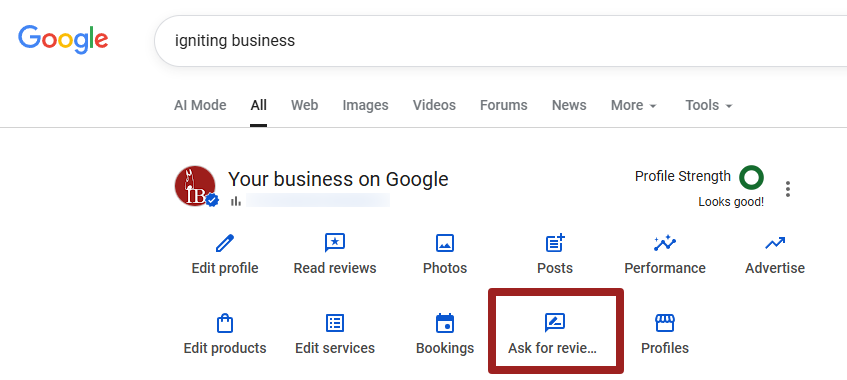Click the Profile Strength label
Image resolution: width=847 pixels, height=380 pixels.
(x=683, y=176)
